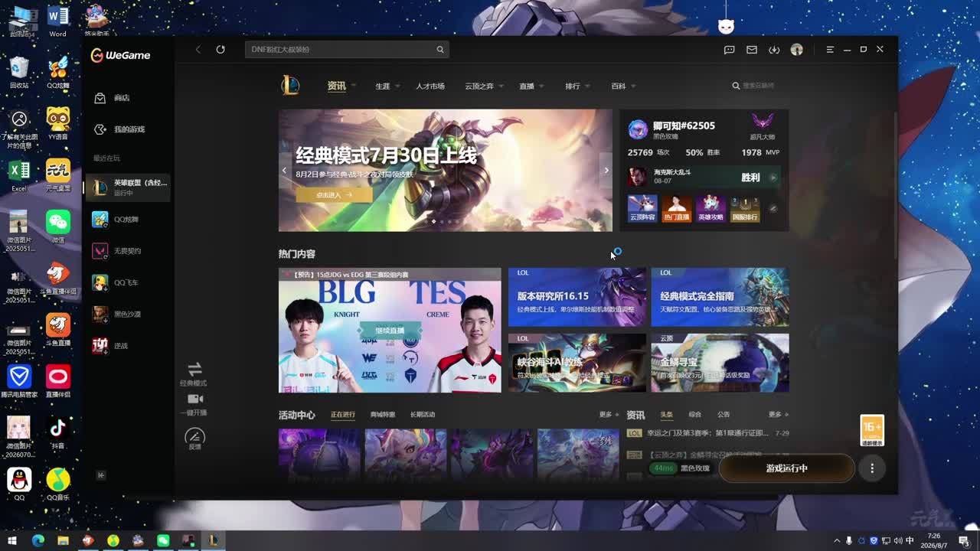Open the 版本研究所16.15 card
980x551 pixels.
[577, 297]
